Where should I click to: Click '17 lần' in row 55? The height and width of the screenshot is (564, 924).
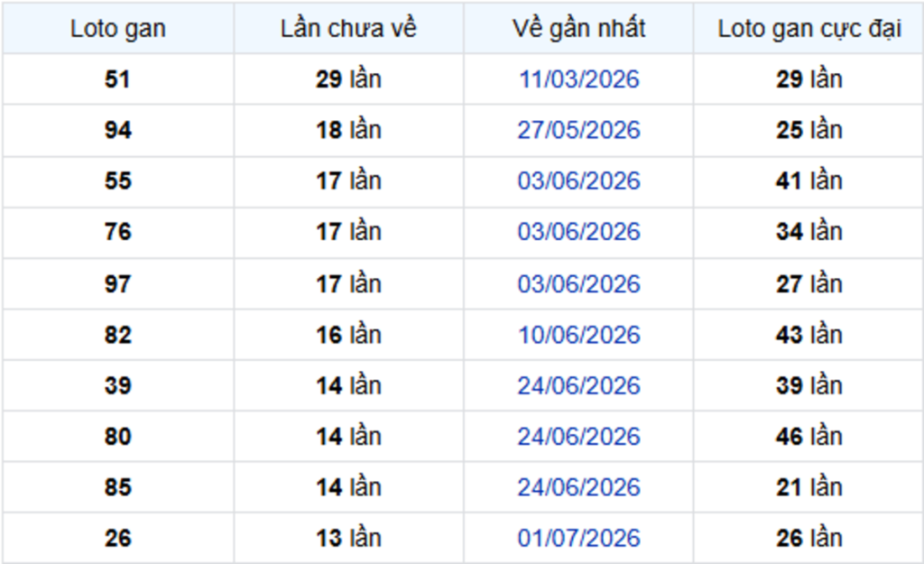(348, 180)
